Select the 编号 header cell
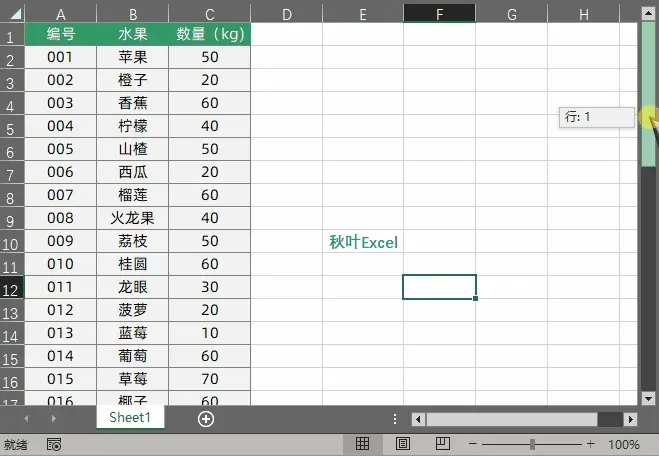The image size is (659, 456). (61, 34)
